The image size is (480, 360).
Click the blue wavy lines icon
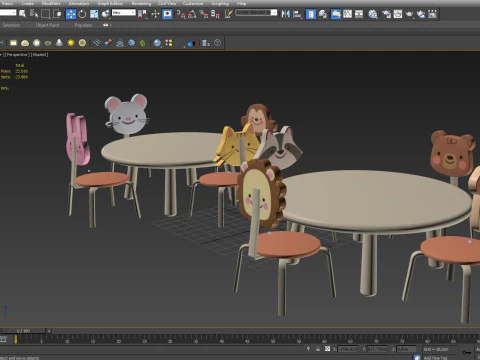[97, 43]
